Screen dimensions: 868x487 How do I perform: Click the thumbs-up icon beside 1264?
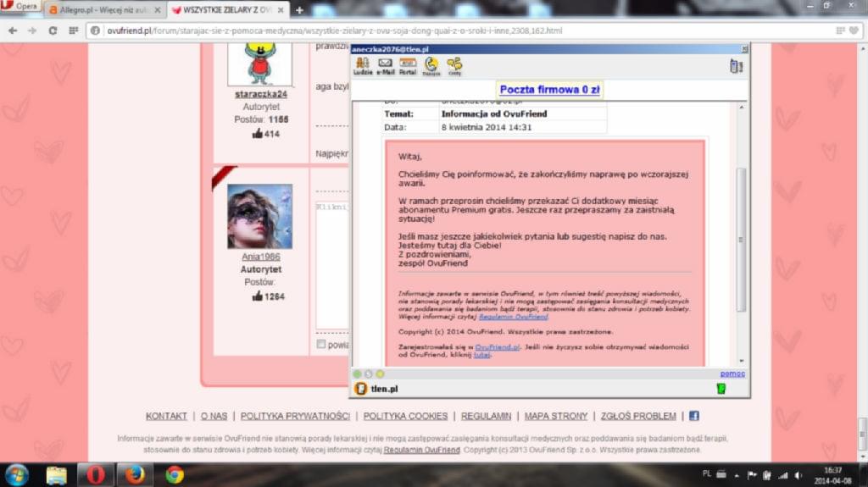(x=258, y=296)
